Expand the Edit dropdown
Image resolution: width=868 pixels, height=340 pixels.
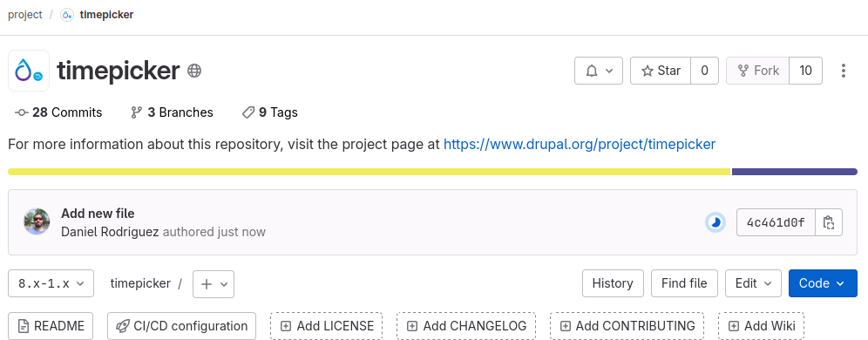click(754, 283)
